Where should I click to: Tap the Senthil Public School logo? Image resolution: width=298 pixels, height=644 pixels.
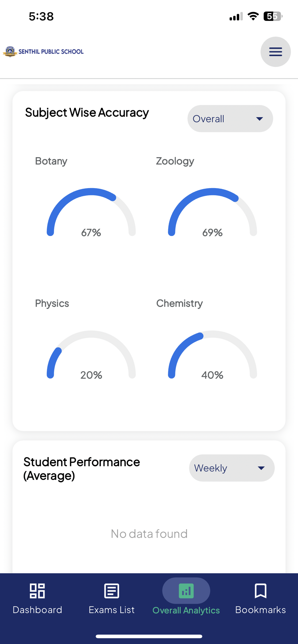[43, 52]
